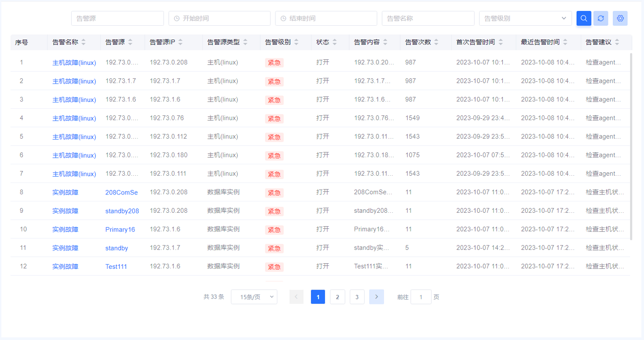Sort by 告警名称 column sort icon
Viewport: 644px width, 340px height.
(x=84, y=42)
